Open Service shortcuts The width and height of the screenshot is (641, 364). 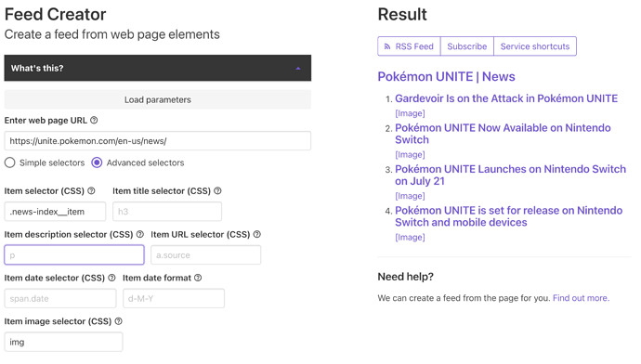[x=535, y=46]
